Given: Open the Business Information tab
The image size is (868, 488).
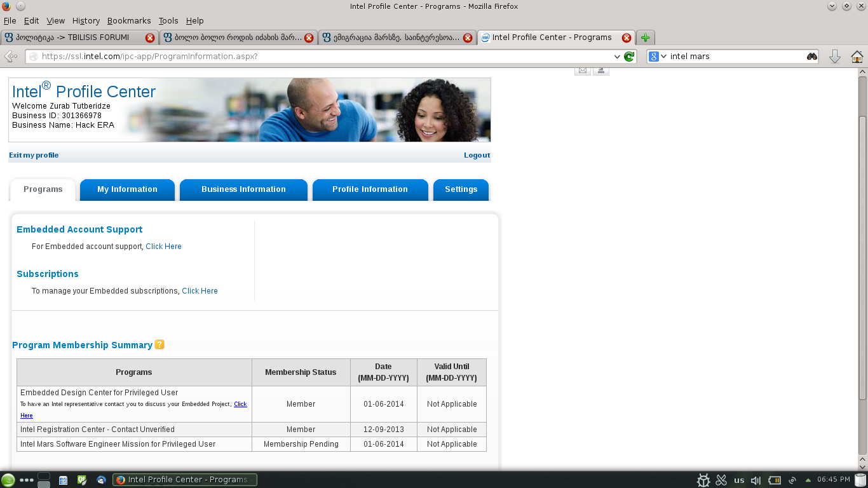Looking at the screenshot, I should click(x=243, y=189).
